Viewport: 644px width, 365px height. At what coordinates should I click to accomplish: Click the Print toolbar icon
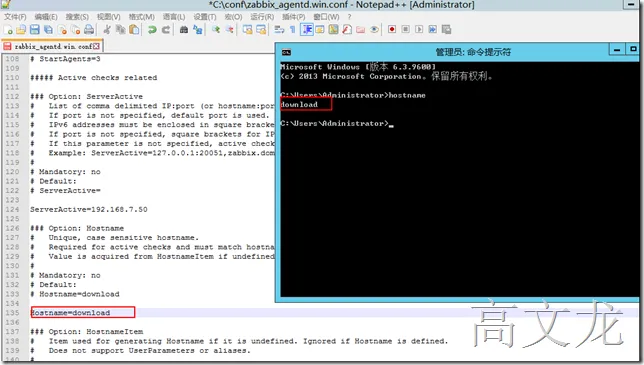tap(89, 30)
